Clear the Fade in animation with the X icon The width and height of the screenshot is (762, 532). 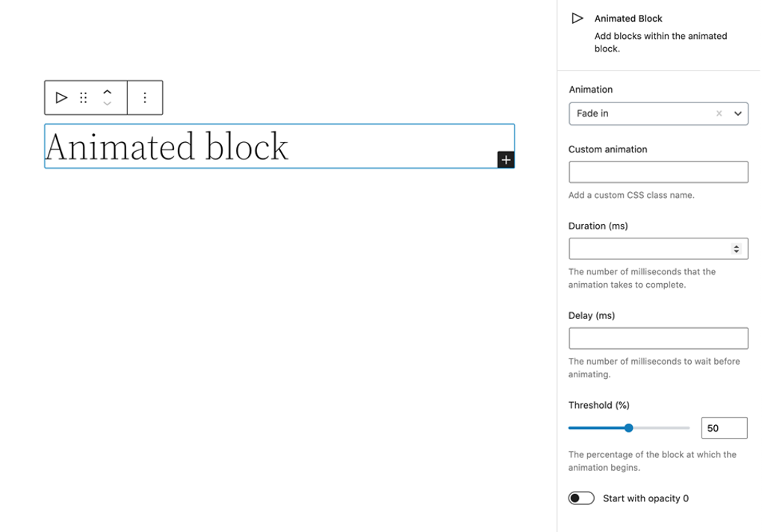(x=719, y=113)
